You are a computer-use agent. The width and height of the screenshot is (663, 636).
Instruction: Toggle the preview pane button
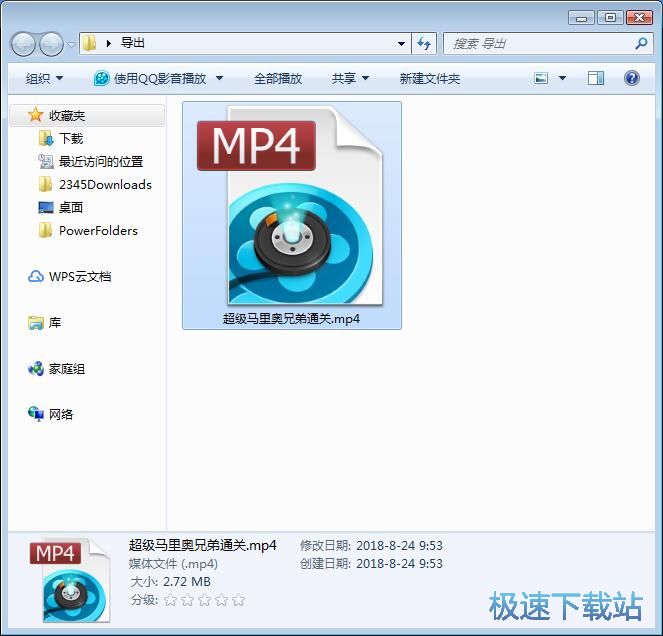tap(595, 78)
